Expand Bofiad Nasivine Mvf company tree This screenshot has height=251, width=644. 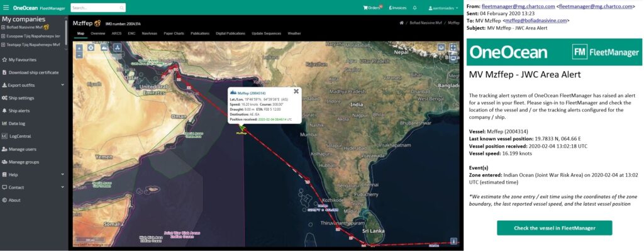tap(3, 27)
